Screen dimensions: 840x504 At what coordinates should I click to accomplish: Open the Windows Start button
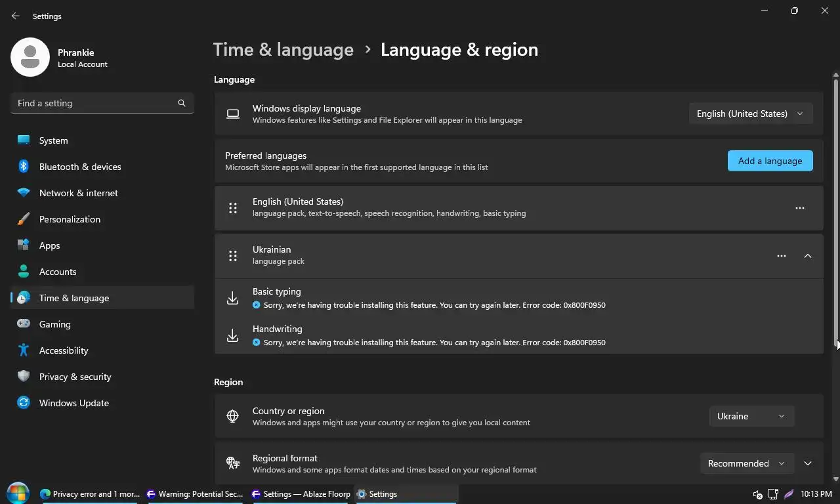[18, 493]
